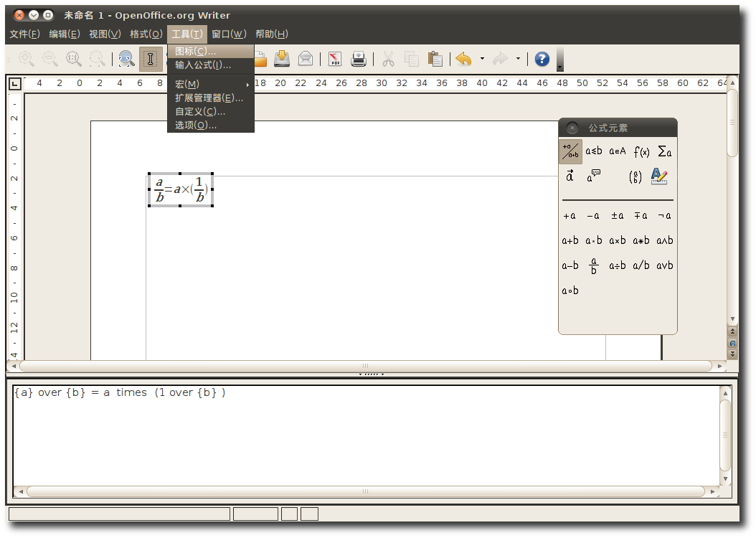This screenshot has height=538, width=756.
Task: Open the Set Operations category (a∈A)
Action: [618, 151]
